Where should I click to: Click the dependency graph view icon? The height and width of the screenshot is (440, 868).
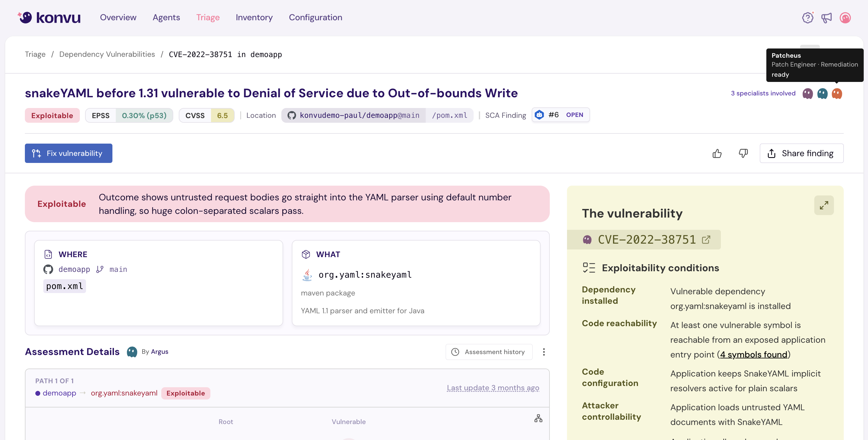click(x=538, y=419)
